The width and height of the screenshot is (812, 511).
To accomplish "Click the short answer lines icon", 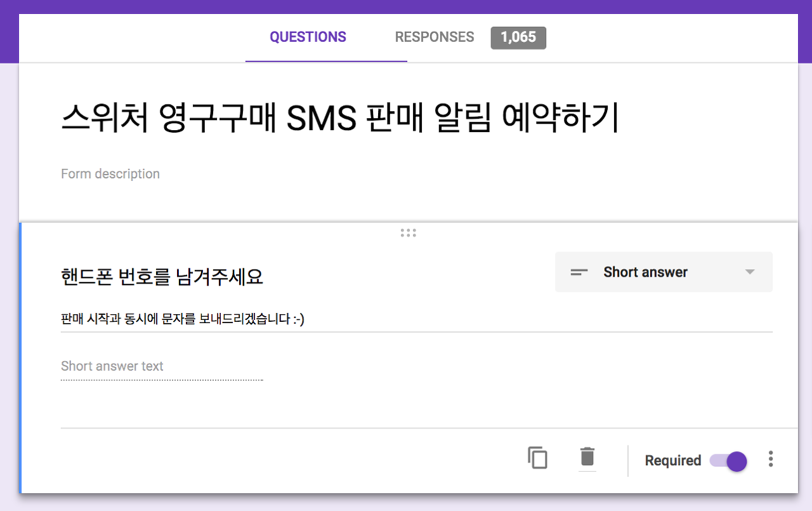I will [579, 272].
